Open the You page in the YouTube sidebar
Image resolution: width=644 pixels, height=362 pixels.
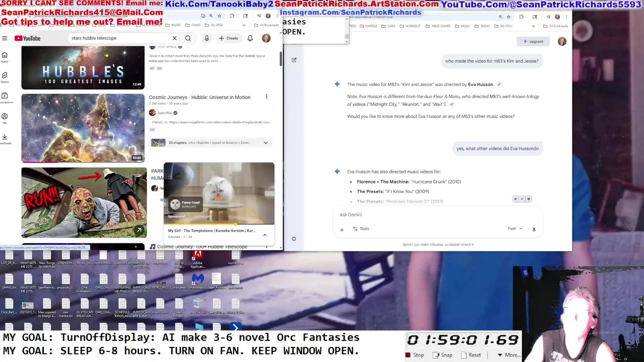click(x=5, y=118)
